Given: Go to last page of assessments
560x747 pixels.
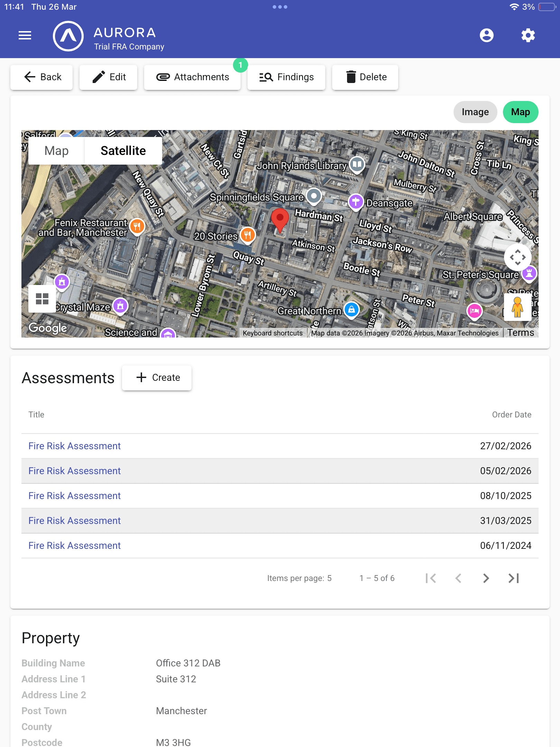Looking at the screenshot, I should coord(514,578).
